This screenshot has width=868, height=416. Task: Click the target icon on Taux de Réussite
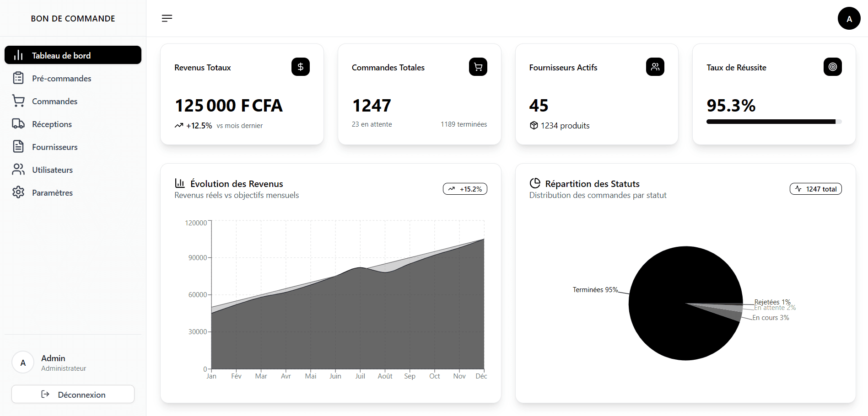pyautogui.click(x=832, y=67)
